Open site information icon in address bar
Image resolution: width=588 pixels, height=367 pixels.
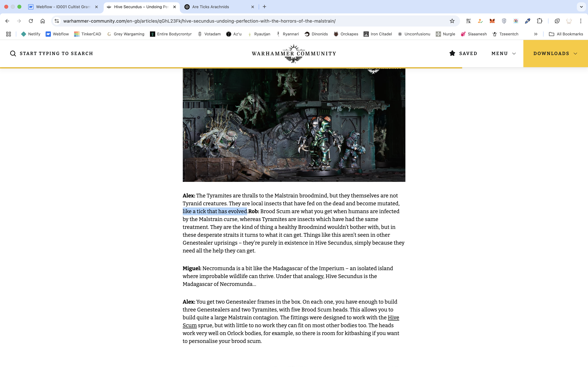coord(57,21)
